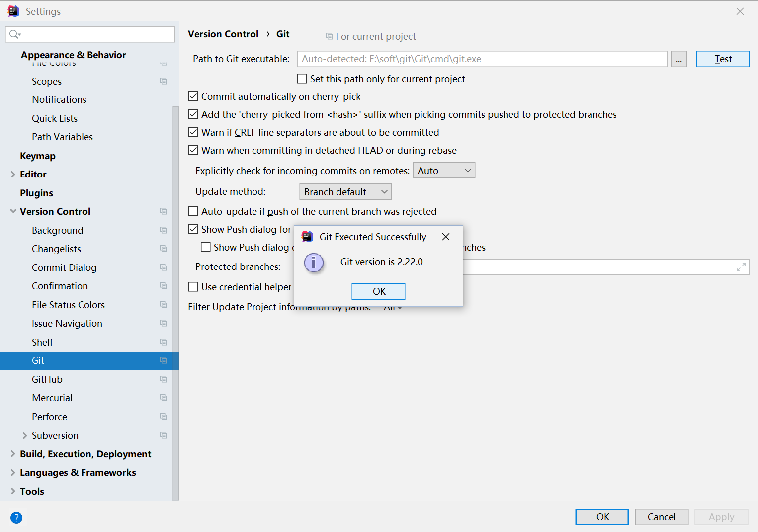Close the Git Executed Successfully dialog
758x532 pixels.
point(446,237)
